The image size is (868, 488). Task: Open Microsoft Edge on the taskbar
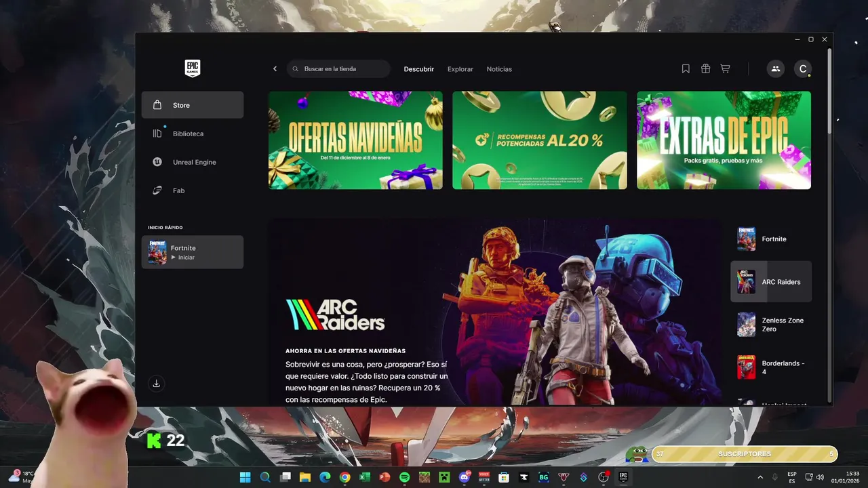[325, 477]
